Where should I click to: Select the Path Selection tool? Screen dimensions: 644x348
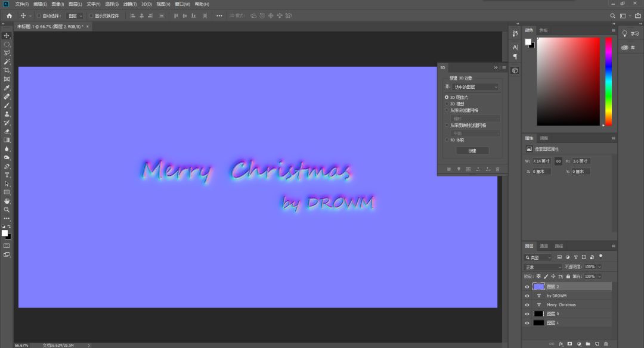(7, 184)
